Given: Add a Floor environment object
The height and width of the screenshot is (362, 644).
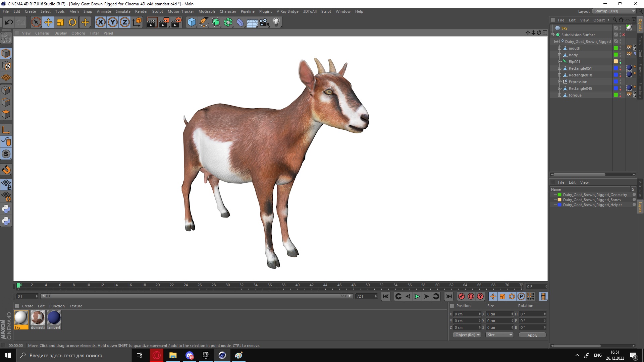Looking at the screenshot, I should (x=252, y=22).
